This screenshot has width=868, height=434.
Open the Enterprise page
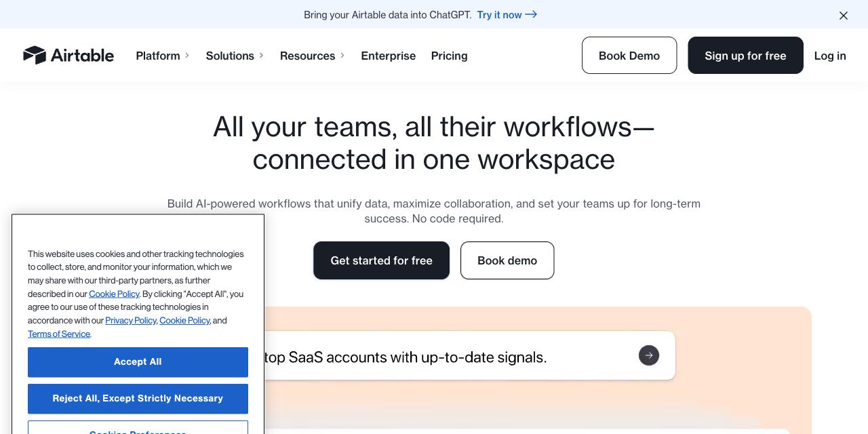tap(388, 56)
